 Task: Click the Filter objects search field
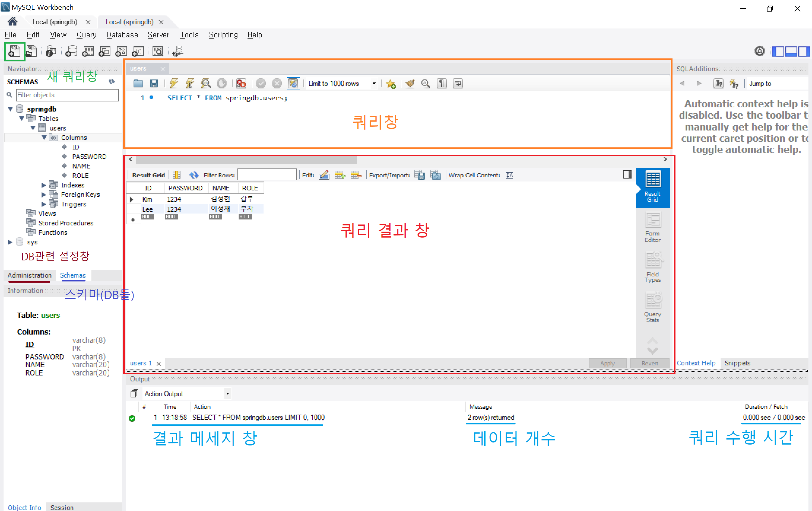(x=67, y=95)
